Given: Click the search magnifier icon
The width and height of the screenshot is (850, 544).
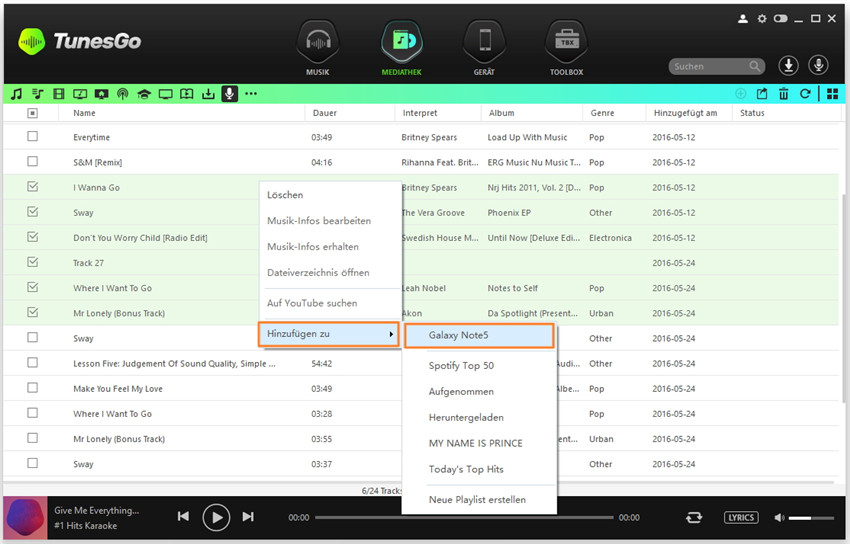Looking at the screenshot, I should (755, 66).
